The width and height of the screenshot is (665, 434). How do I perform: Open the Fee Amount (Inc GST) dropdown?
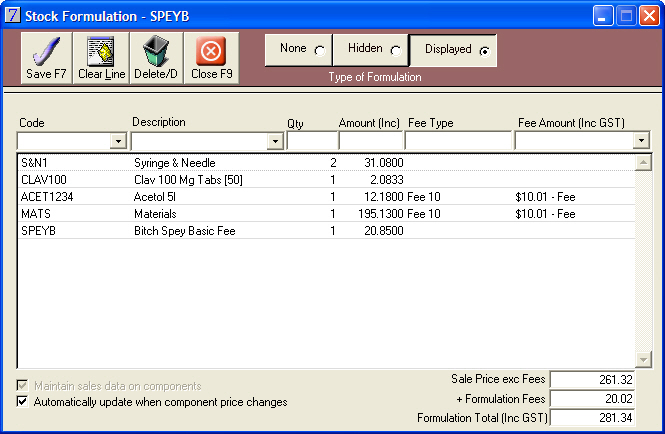pyautogui.click(x=641, y=140)
